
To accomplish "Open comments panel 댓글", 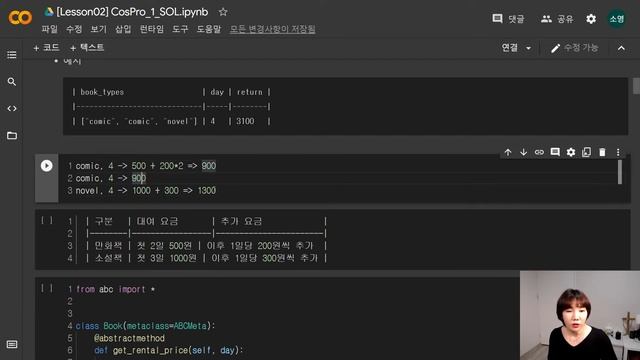I will pos(508,19).
